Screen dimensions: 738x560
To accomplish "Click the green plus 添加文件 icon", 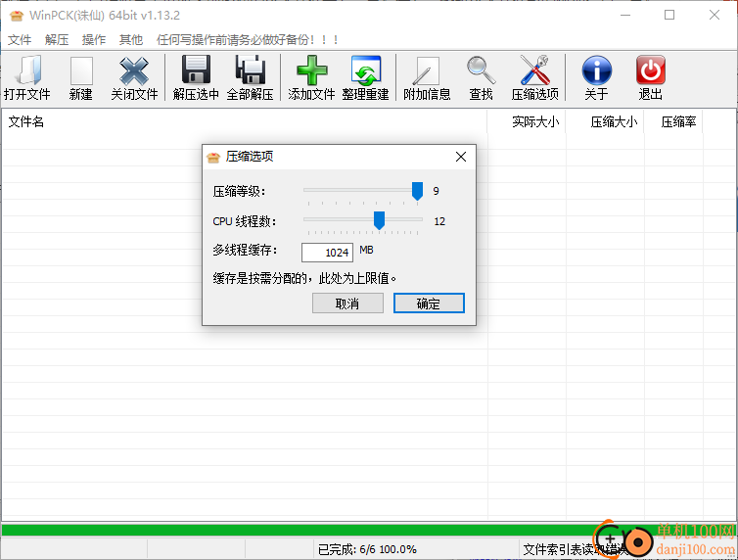I will pyautogui.click(x=311, y=70).
